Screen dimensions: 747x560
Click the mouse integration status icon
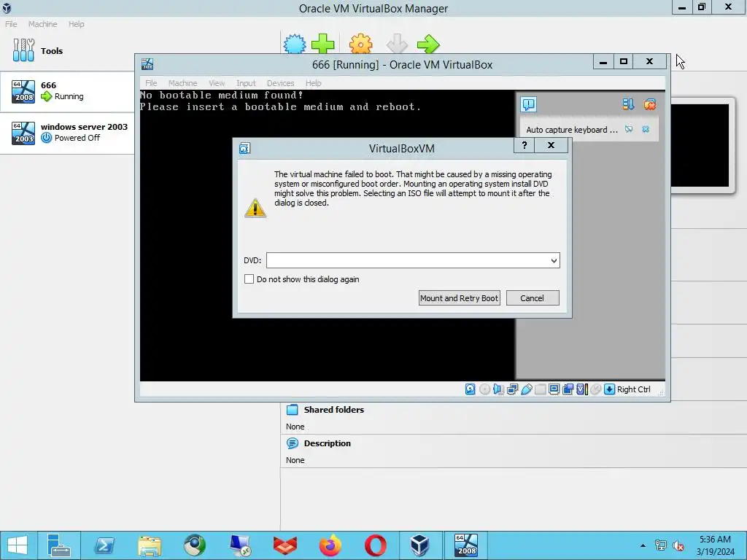click(x=595, y=389)
